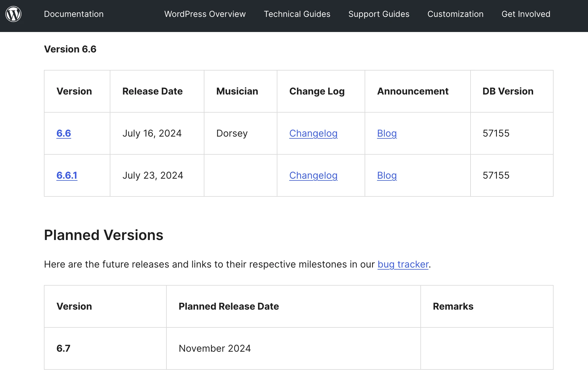588x384 pixels.
Task: Select the Technical Guides menu item
Action: pos(297,14)
